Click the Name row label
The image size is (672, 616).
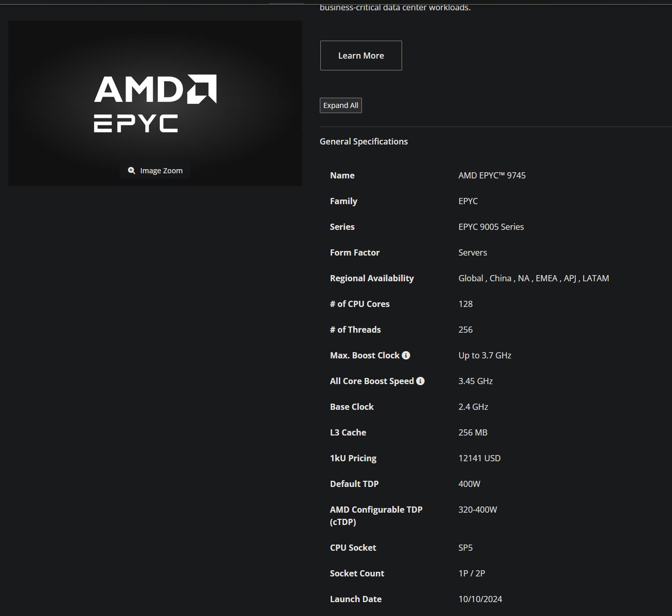[x=342, y=175]
